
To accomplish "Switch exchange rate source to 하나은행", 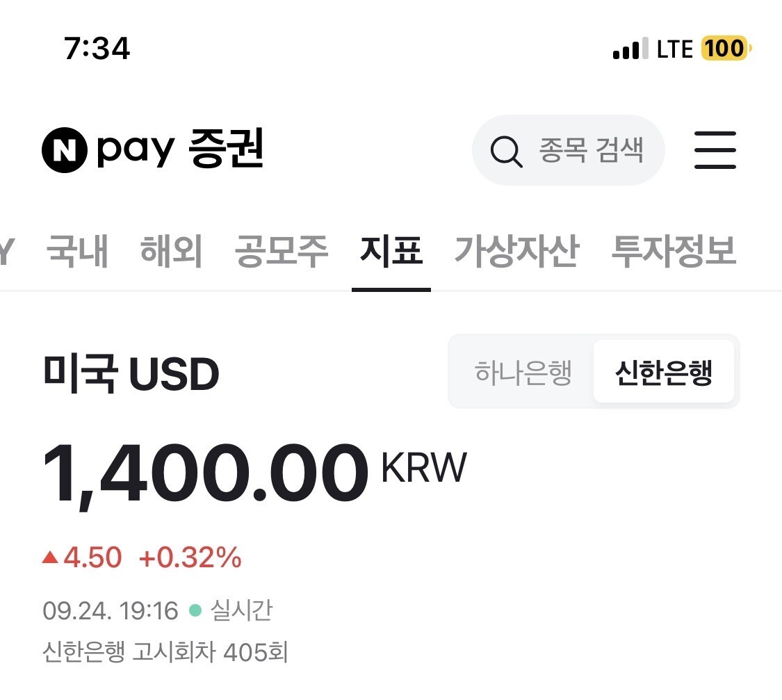I will click(x=523, y=373).
